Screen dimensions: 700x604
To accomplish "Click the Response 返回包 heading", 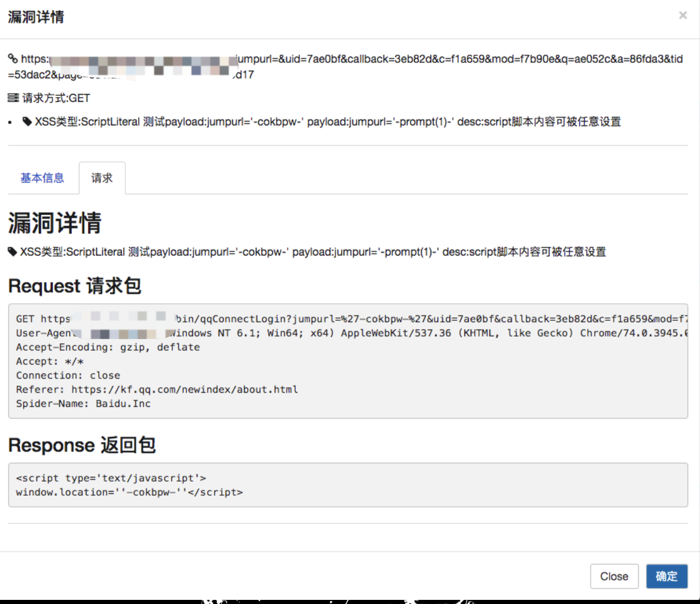I will 82,445.
